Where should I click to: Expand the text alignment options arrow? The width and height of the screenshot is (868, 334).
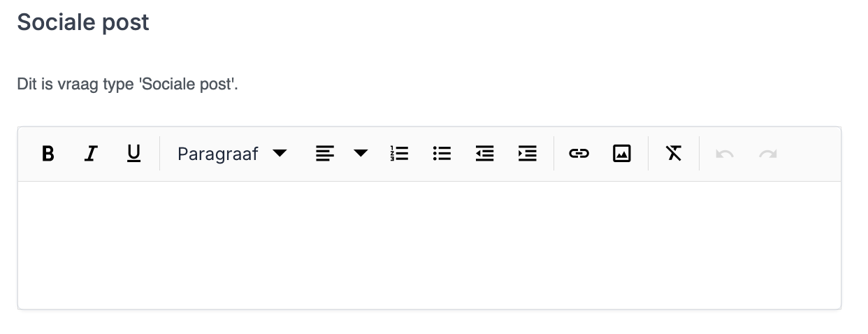click(x=361, y=154)
